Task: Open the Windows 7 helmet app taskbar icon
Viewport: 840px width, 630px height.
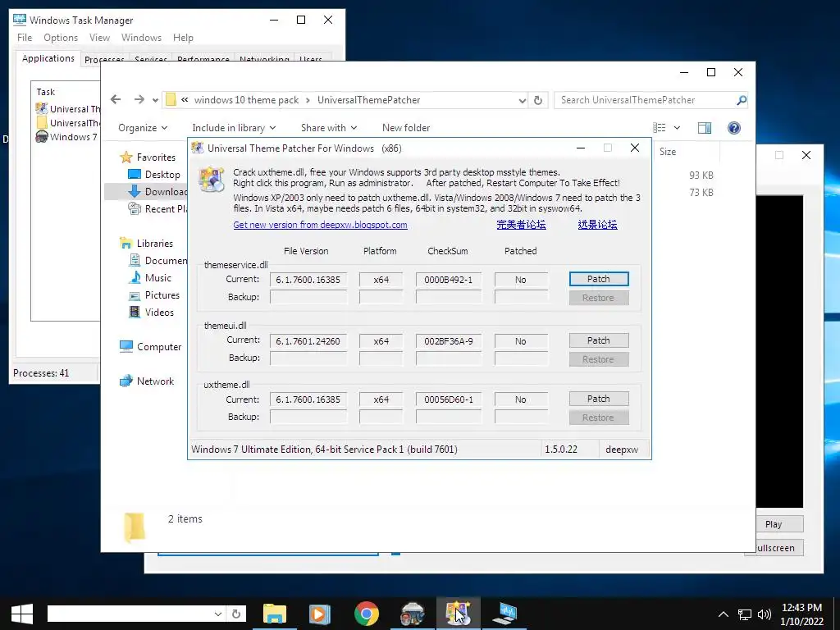Action: tap(412, 614)
